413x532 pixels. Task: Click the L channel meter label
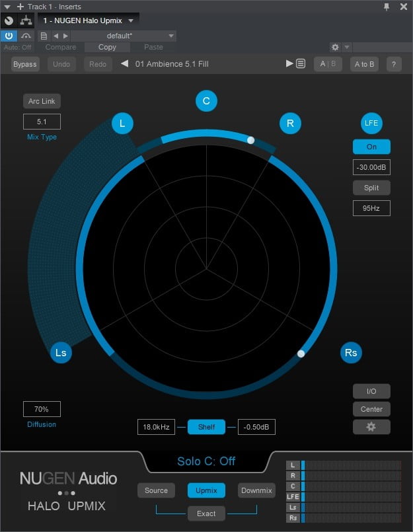(x=293, y=465)
